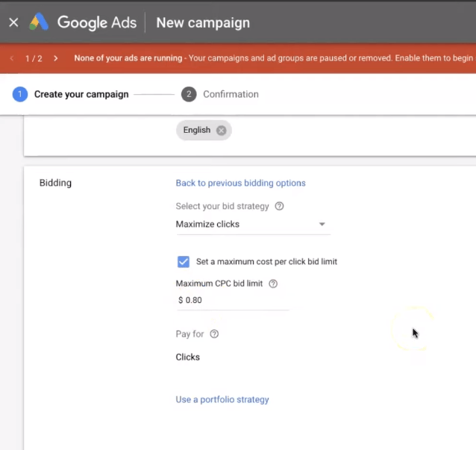
Task: Click Back to previous bidding options link
Action: (x=240, y=183)
